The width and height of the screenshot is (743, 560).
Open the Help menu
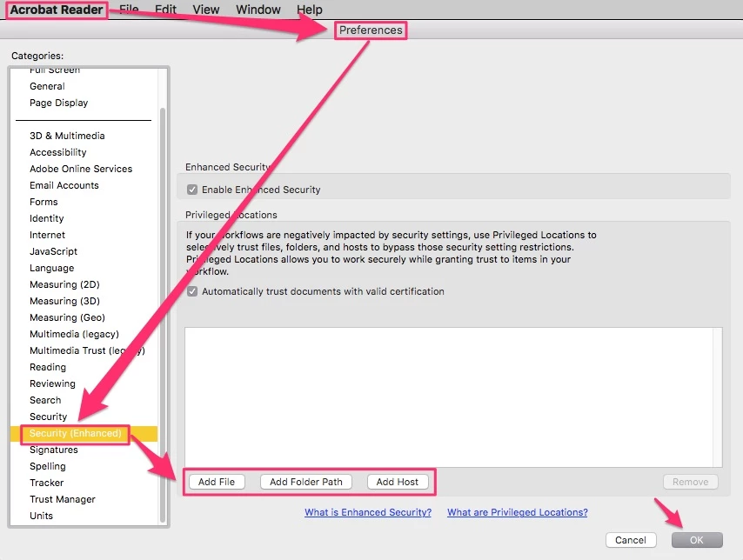(310, 10)
